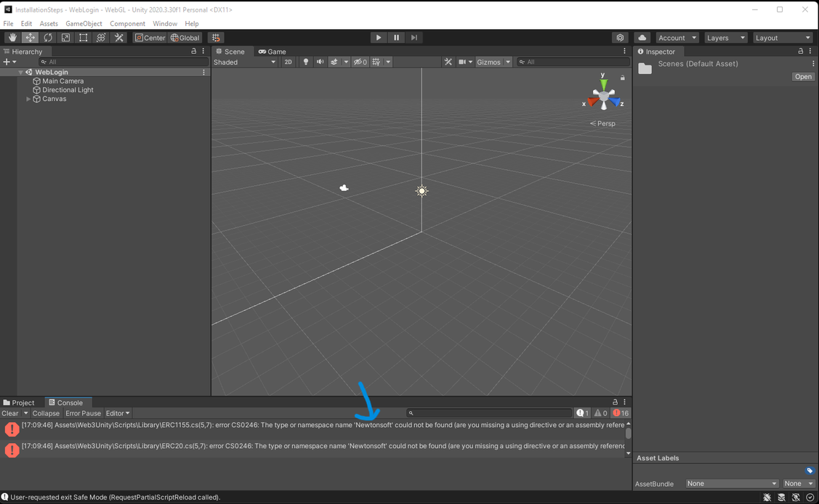The image size is (819, 504).
Task: Open the Console Editor dropdown
Action: (x=118, y=412)
